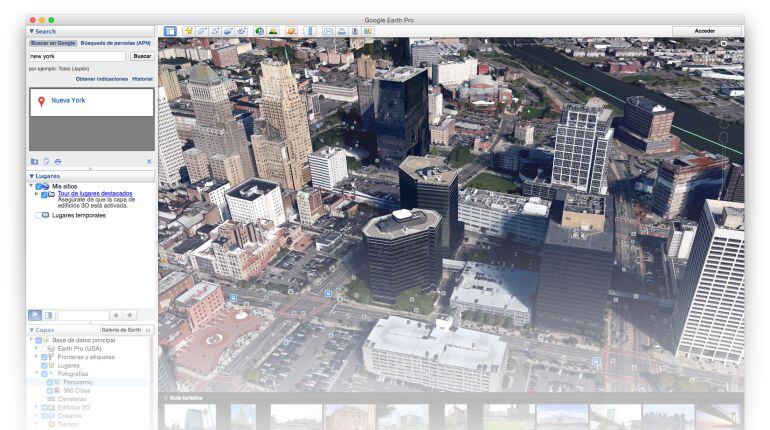The width and height of the screenshot is (770, 430).
Task: Clear search results with the blue X
Action: click(x=149, y=161)
